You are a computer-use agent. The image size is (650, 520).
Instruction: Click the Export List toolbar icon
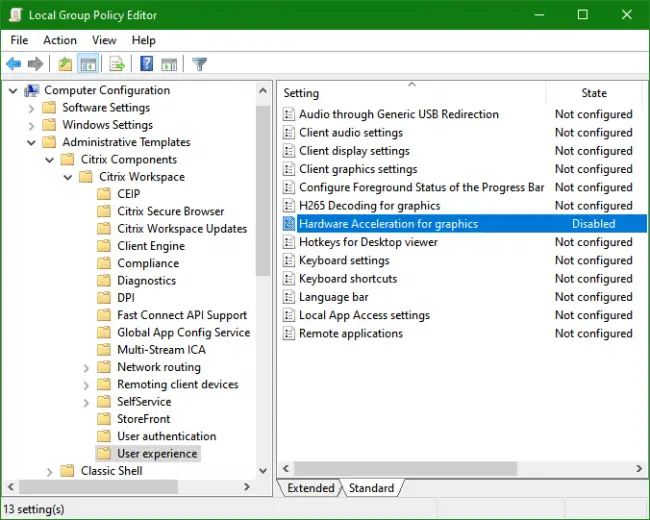coord(117,64)
